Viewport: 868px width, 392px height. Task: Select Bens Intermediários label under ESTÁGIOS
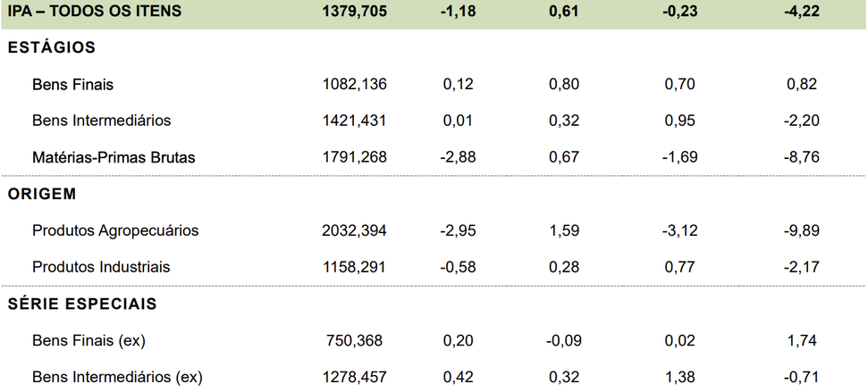101,121
